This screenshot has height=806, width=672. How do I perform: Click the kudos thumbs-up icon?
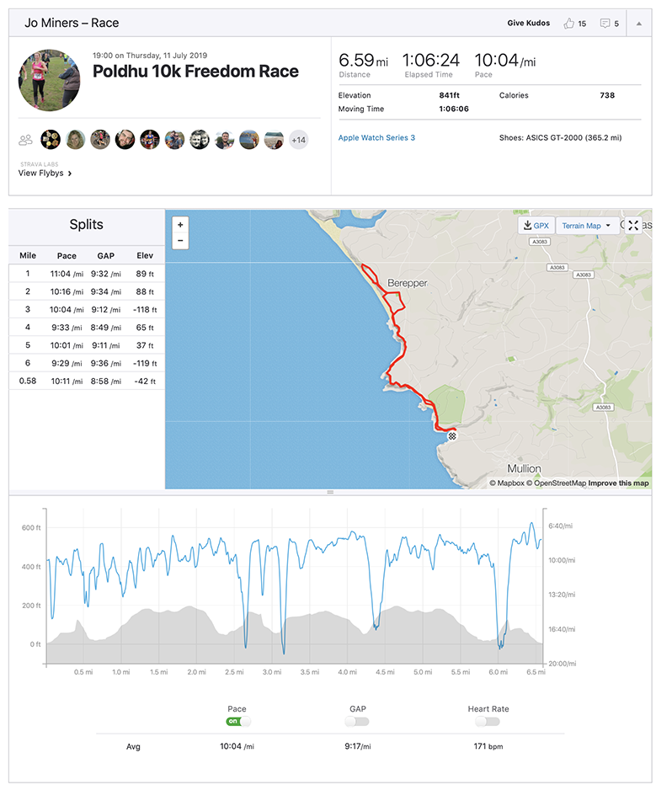click(569, 24)
